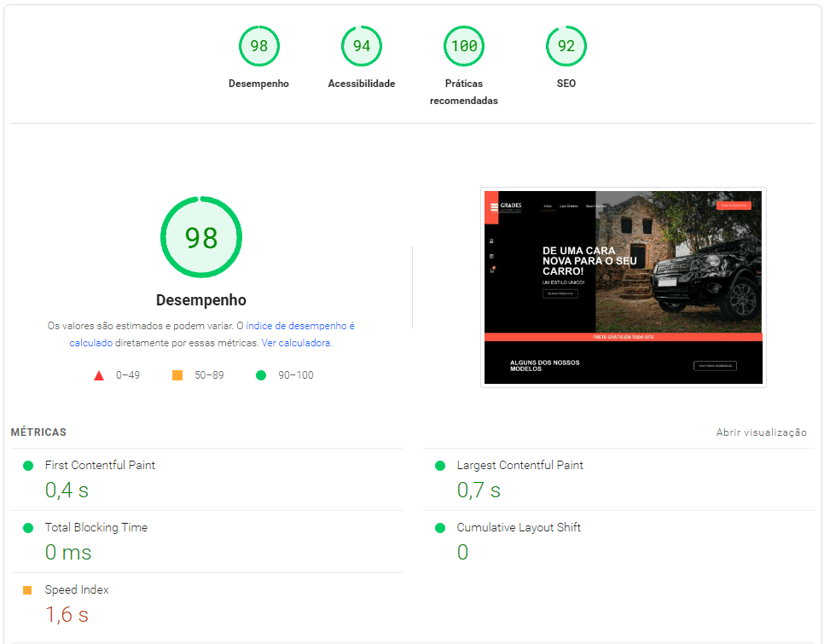Click the Desempenho score gauge showing 98
The image size is (830, 644).
(x=258, y=47)
